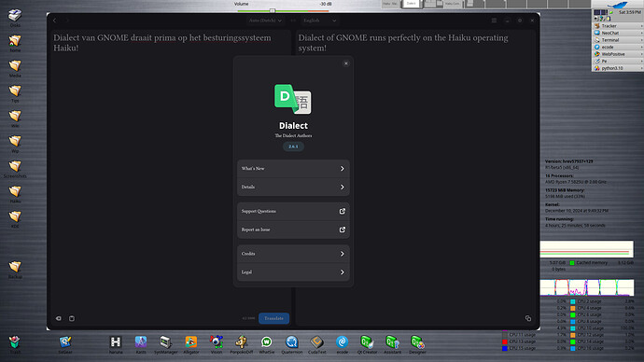Launch Qt Designer from the dock

point(417,344)
